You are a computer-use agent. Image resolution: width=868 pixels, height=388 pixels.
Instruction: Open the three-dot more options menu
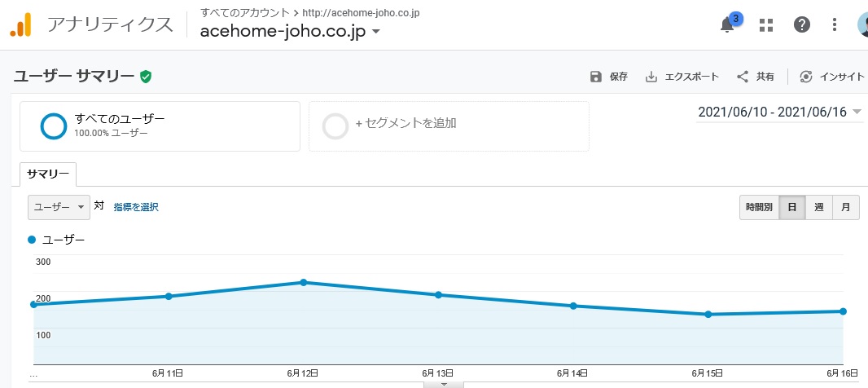(x=835, y=24)
